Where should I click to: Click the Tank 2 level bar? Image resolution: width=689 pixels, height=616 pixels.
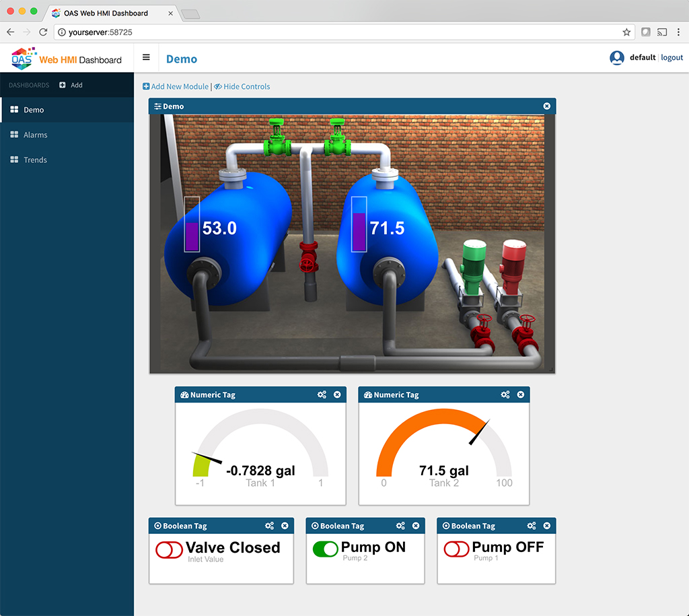(x=359, y=224)
